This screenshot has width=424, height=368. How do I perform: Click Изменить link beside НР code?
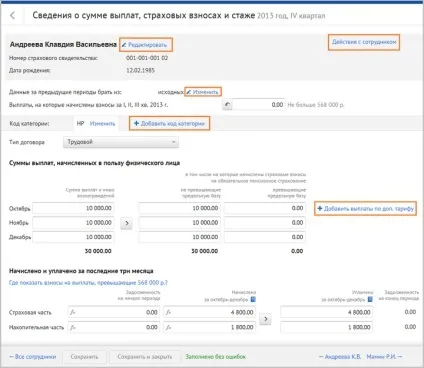point(102,123)
